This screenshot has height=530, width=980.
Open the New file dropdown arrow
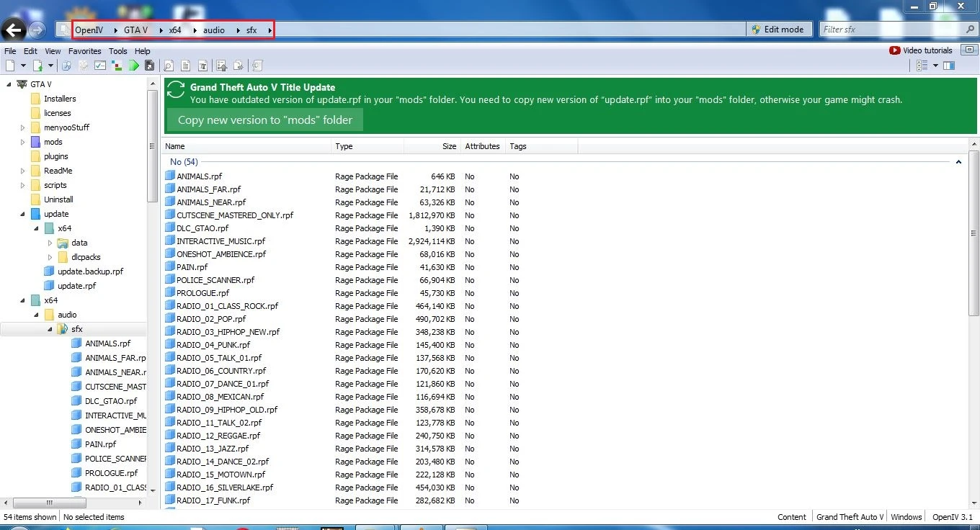(x=23, y=66)
